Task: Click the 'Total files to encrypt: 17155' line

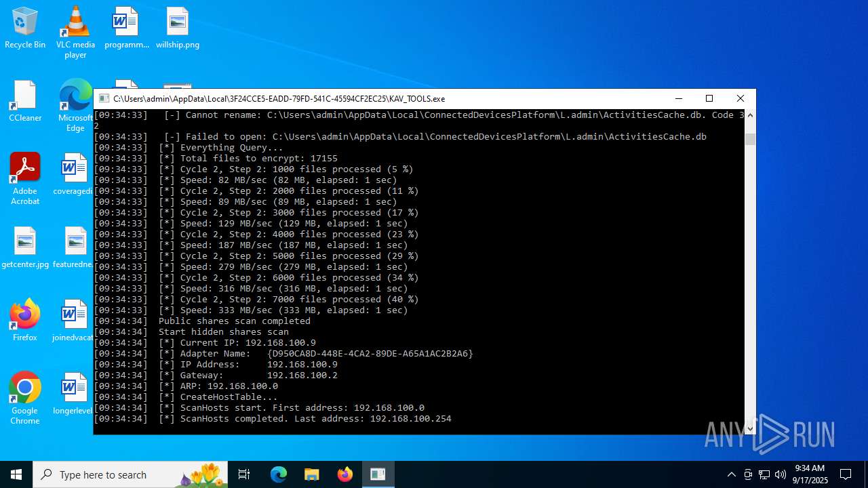Action: (x=216, y=158)
